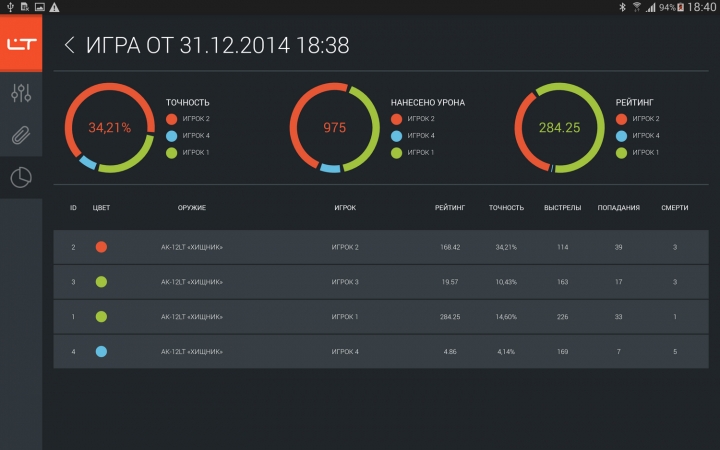Click weapon AK-12LT «ХИЩНИК» in ИГРОК 2 row
Screen dimensions: 720x450
(x=191, y=247)
